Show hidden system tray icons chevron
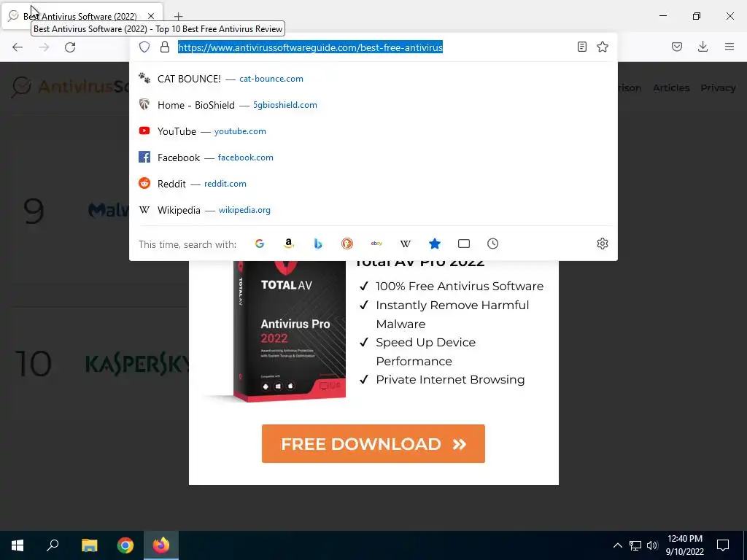The width and height of the screenshot is (747, 560). click(x=617, y=545)
